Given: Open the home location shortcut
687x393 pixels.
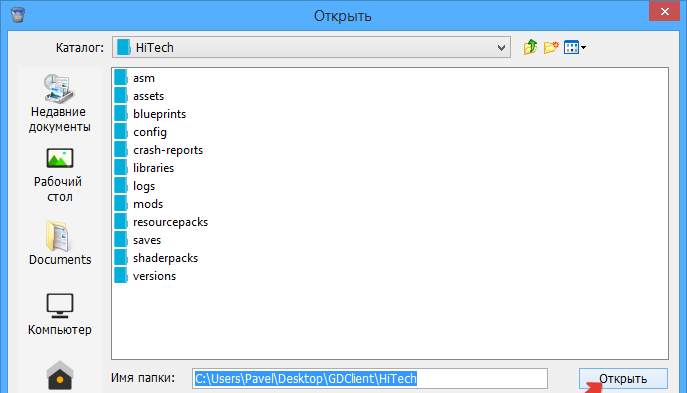Looking at the screenshot, I should (x=60, y=375).
